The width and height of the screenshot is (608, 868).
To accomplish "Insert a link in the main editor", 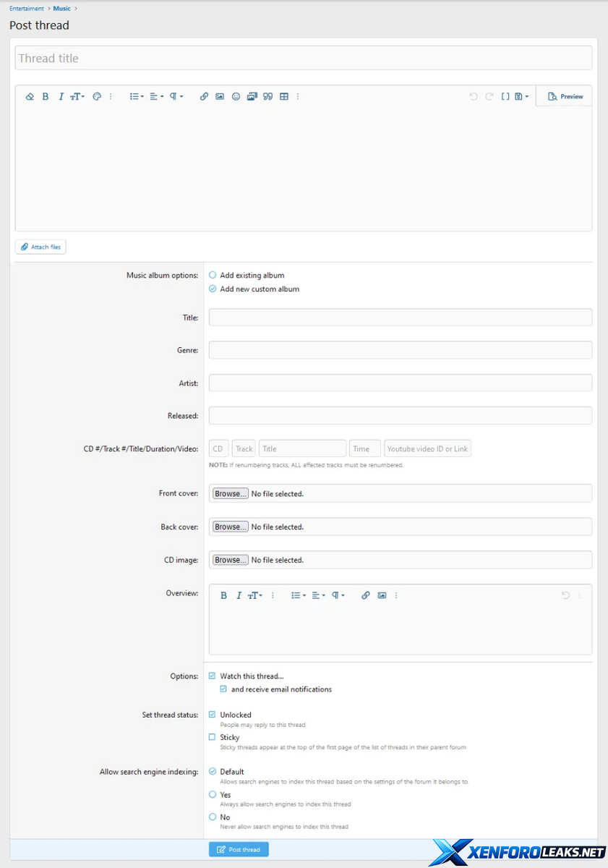I will [x=204, y=96].
